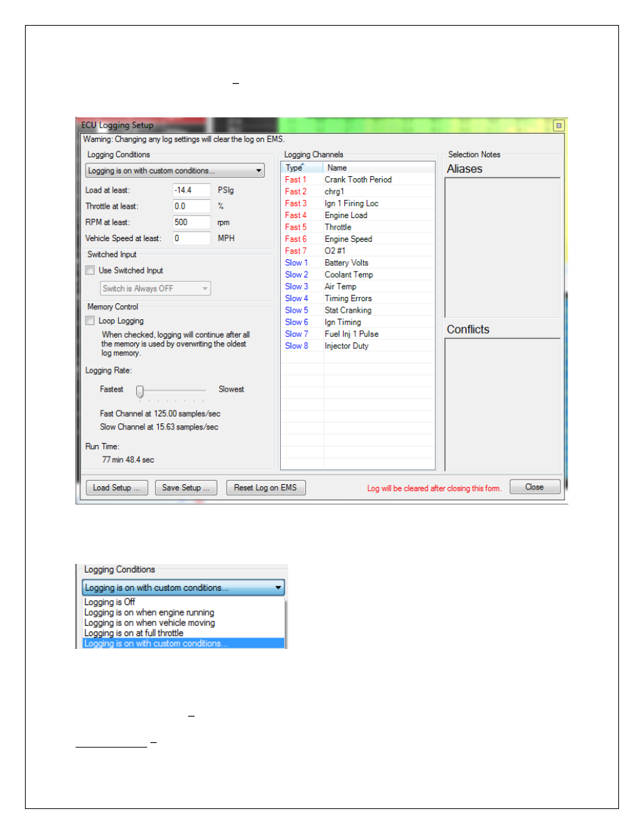644x834 pixels.
Task: Toggle the Loop Logging checkbox
Action: point(90,321)
